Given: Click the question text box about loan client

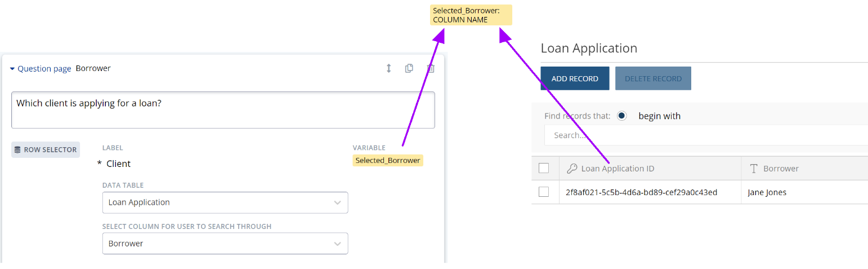Looking at the screenshot, I should pos(223,109).
